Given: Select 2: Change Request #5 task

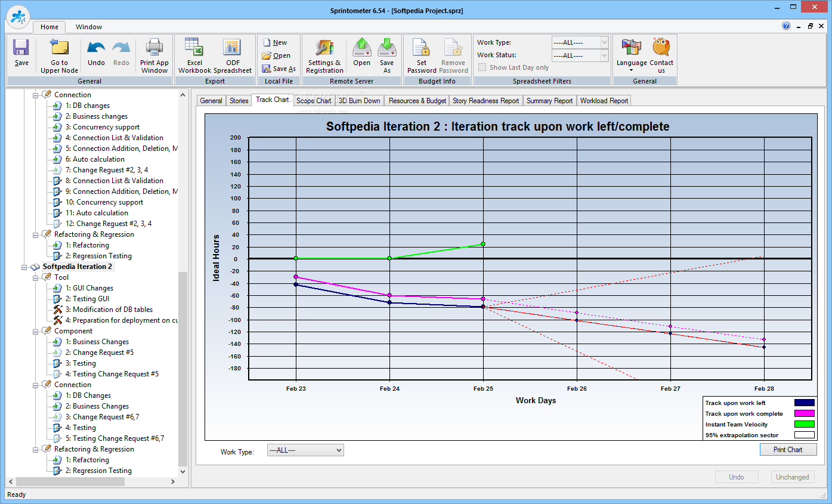Looking at the screenshot, I should 100,353.
